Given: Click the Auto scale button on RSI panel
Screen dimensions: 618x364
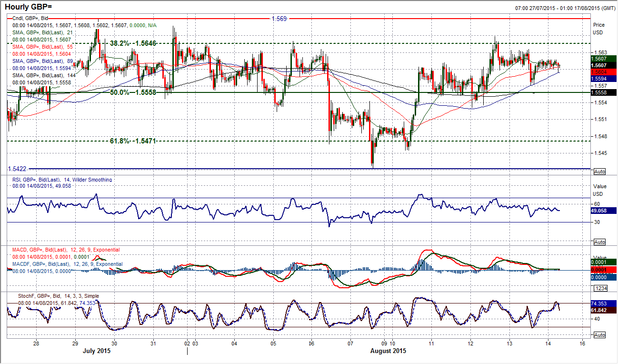Looking at the screenshot, I should point(599,242).
